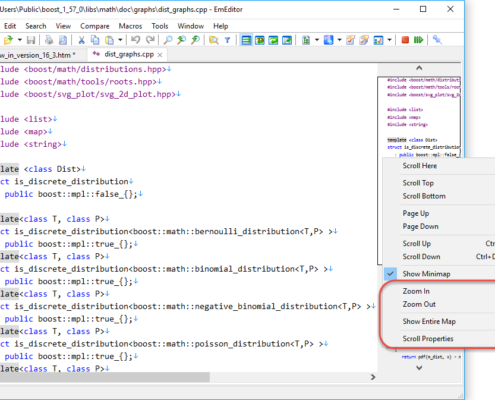
Task: Choose Scroll Top from context menu
Action: (418, 183)
